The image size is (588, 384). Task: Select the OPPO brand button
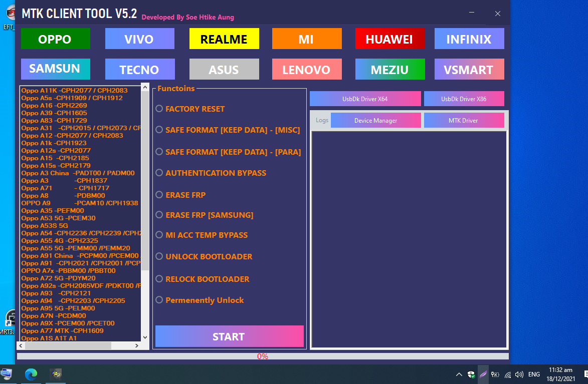[56, 39]
